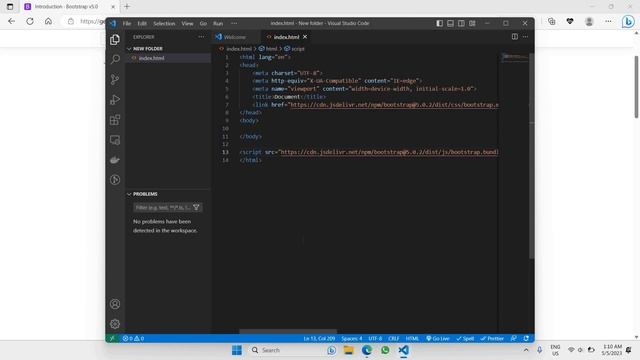The height and width of the screenshot is (360, 640).
Task: Select index.html in the Explorer tree
Action: tap(168, 58)
